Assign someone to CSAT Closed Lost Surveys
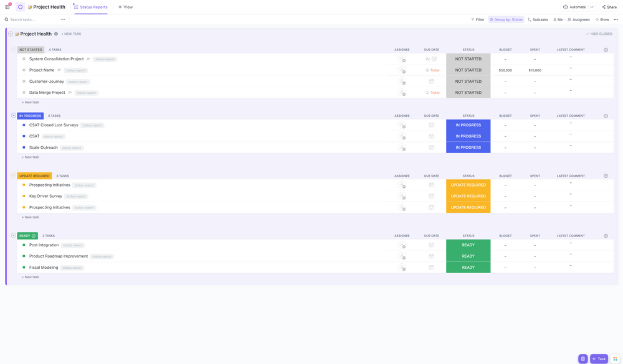 point(402,125)
